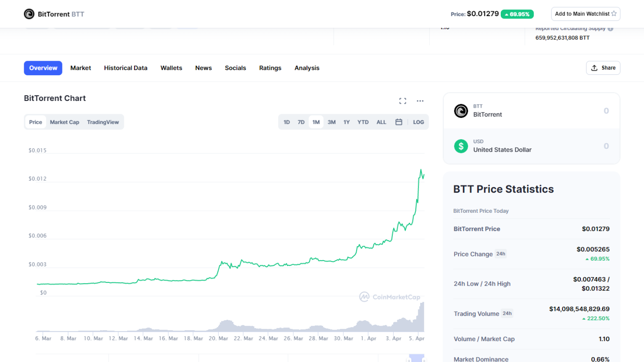This screenshot has width=644, height=362.
Task: Click BitTorrent Price value $0.01279 in statistics
Action: click(x=596, y=229)
